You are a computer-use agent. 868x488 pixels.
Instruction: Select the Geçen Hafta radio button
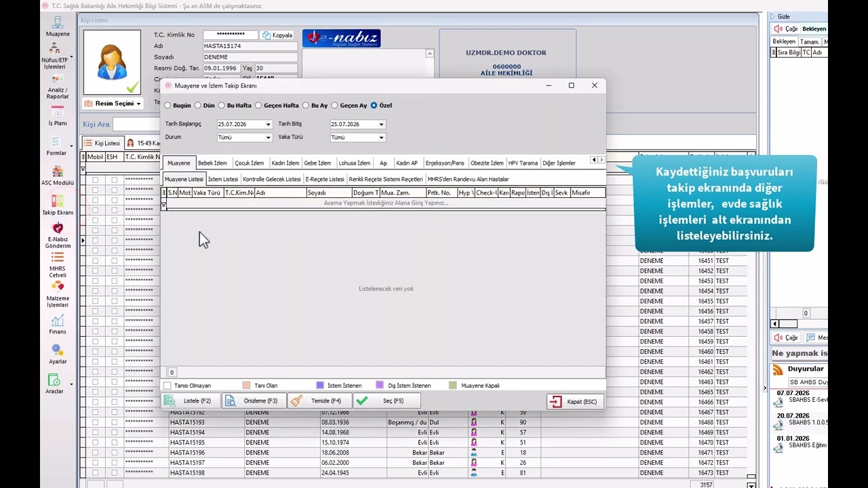pos(258,106)
